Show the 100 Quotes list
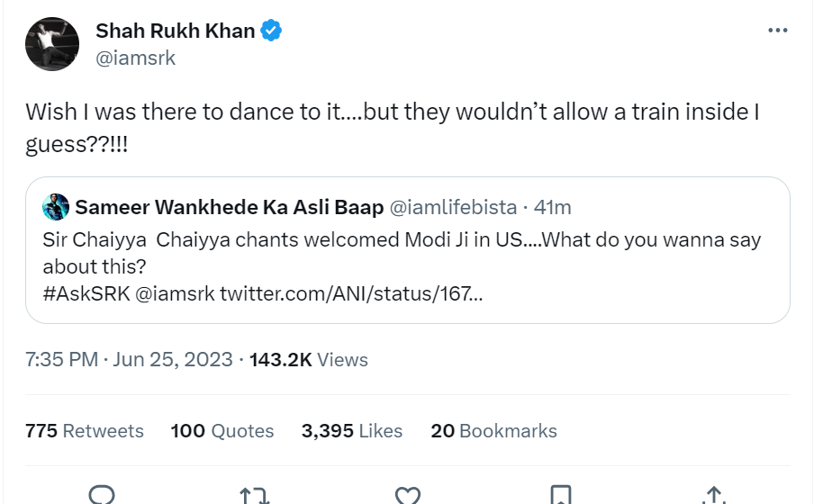The width and height of the screenshot is (814, 504). [x=222, y=431]
